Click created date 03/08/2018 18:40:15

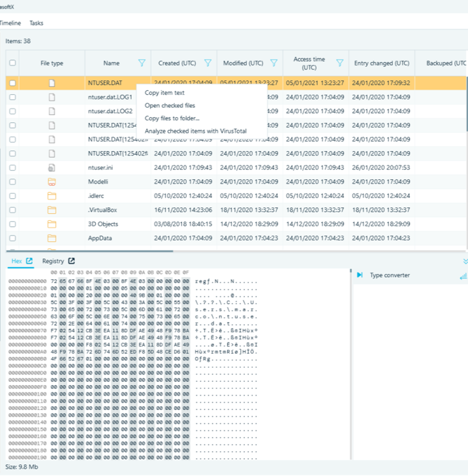pyautogui.click(x=183, y=224)
